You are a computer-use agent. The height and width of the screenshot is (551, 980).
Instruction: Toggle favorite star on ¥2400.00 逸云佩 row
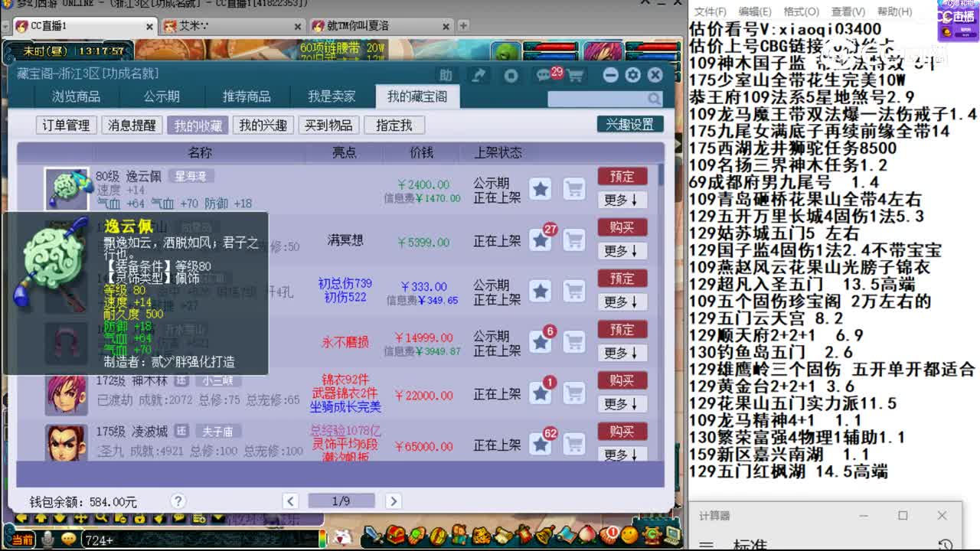pyautogui.click(x=541, y=188)
